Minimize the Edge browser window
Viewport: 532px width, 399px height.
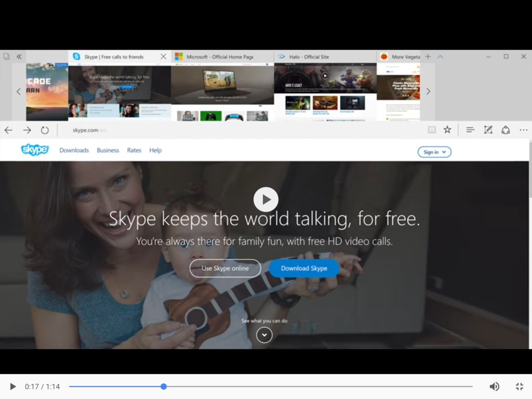pos(488,57)
